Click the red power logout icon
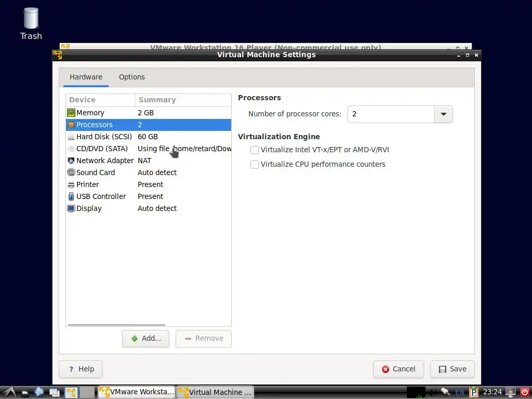This screenshot has height=399, width=532. 525,392
